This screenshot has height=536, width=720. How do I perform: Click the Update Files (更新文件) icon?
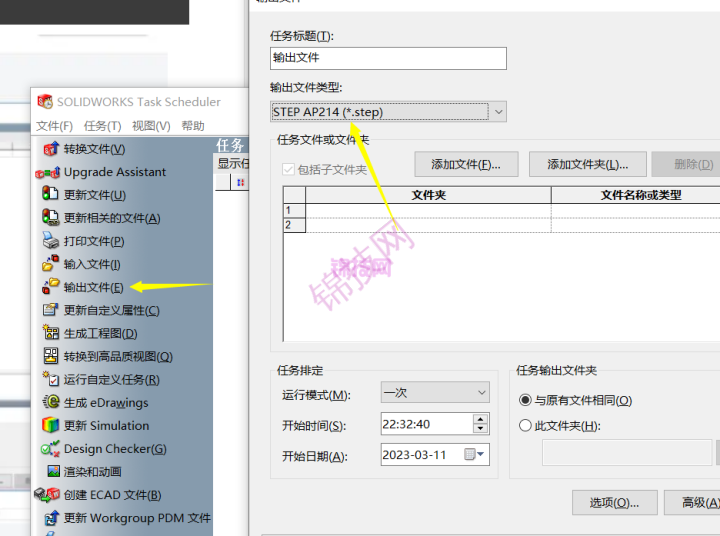(x=50, y=193)
